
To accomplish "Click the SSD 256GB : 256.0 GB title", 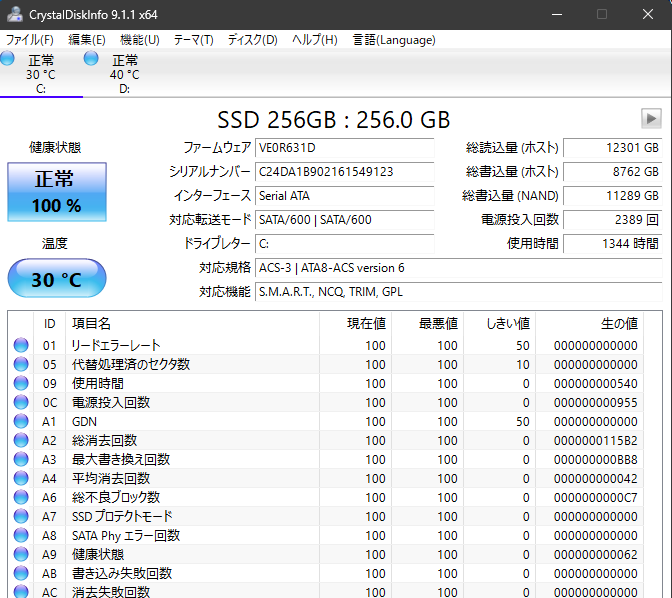I will [333, 120].
